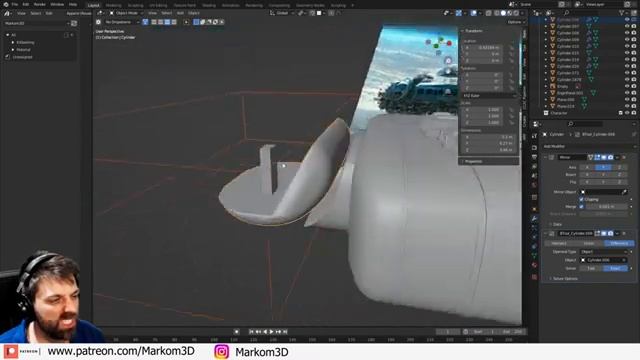The height and width of the screenshot is (360, 640).
Task: Expand the Solver Options section
Action: coord(565,279)
